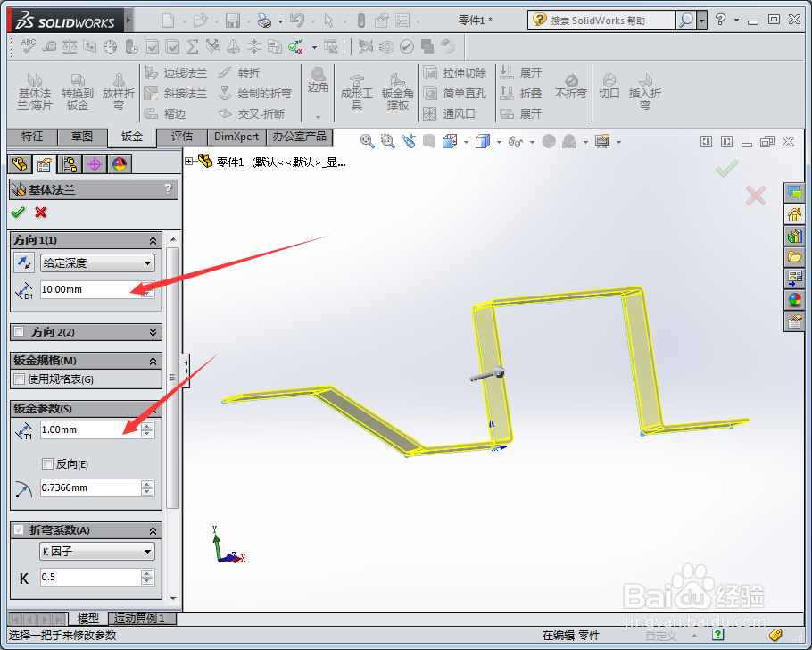This screenshot has height=650, width=812.
Task: Open the Office Products (办公室产品) tab
Action: [x=299, y=137]
